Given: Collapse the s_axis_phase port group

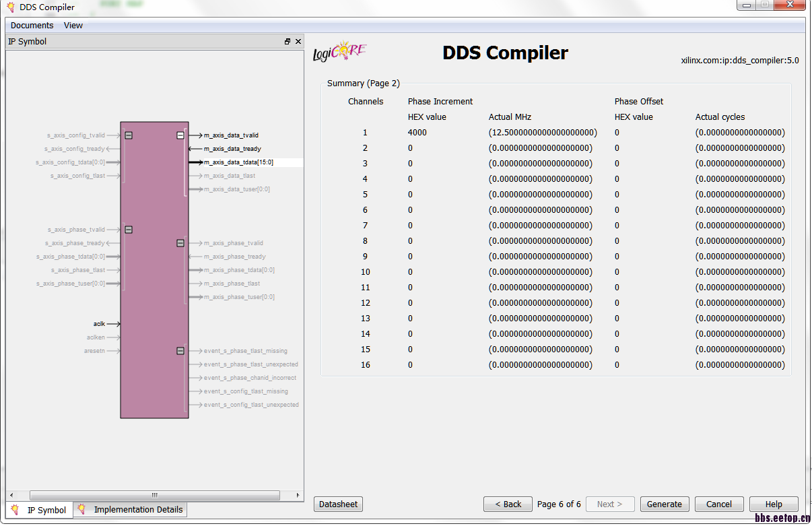Looking at the screenshot, I should click(127, 229).
